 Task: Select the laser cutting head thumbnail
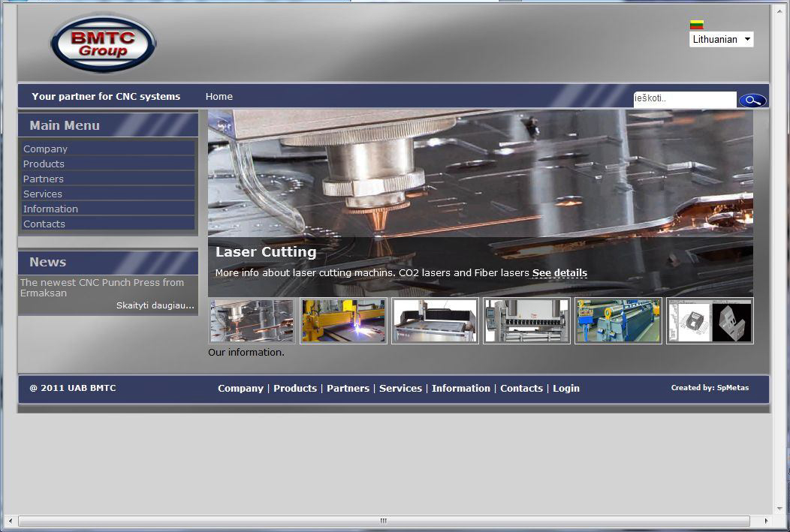tap(252, 321)
